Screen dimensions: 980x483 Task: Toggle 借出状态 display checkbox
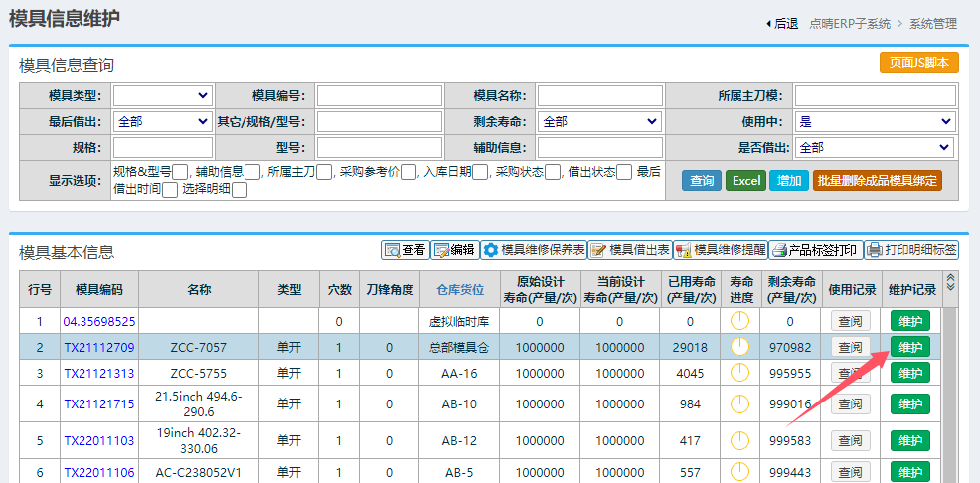coord(624,172)
